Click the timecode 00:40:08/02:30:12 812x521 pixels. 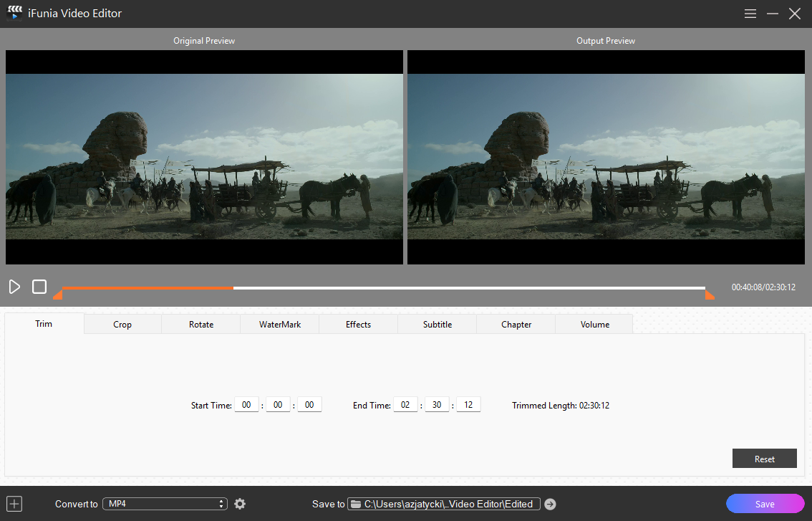click(x=763, y=287)
